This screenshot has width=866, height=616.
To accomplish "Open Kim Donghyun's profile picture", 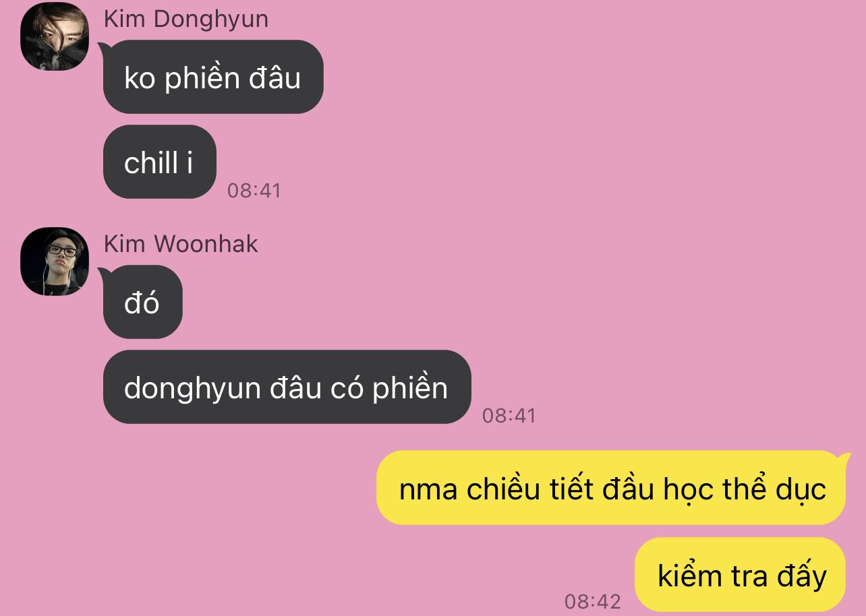I will [55, 36].
